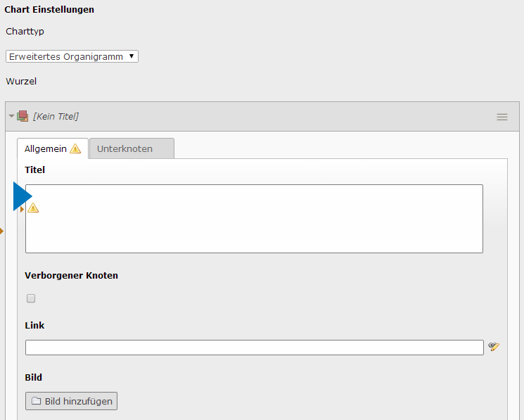The image size is (524, 420).
Task: Click into the Link input field
Action: coord(254,348)
